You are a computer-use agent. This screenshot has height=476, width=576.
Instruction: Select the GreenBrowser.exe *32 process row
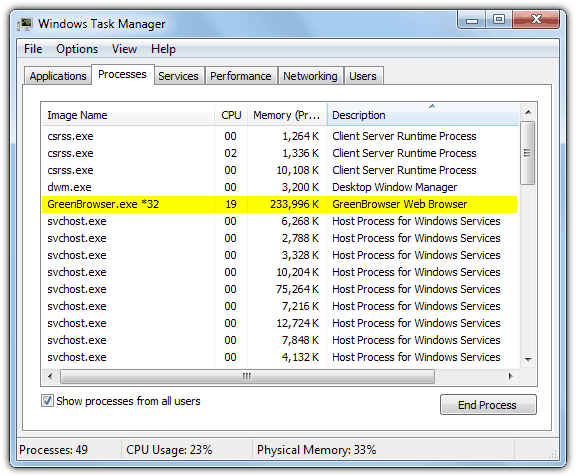280,204
